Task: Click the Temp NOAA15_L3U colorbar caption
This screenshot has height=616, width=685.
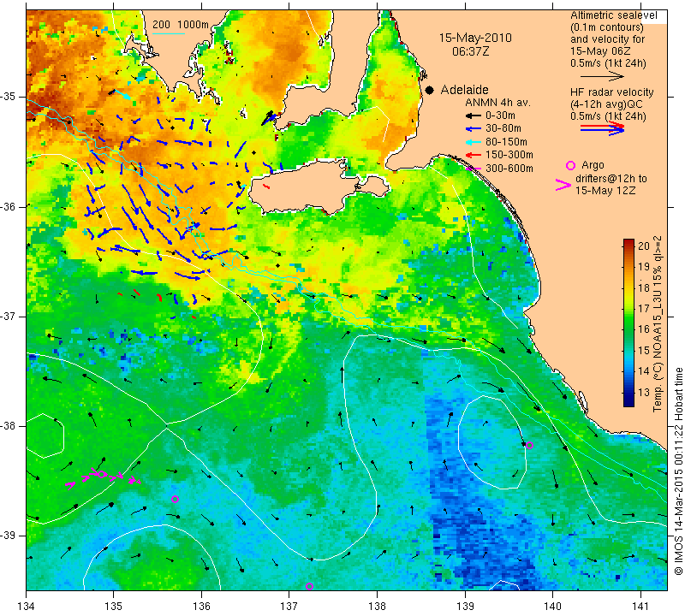Action: coord(658,323)
